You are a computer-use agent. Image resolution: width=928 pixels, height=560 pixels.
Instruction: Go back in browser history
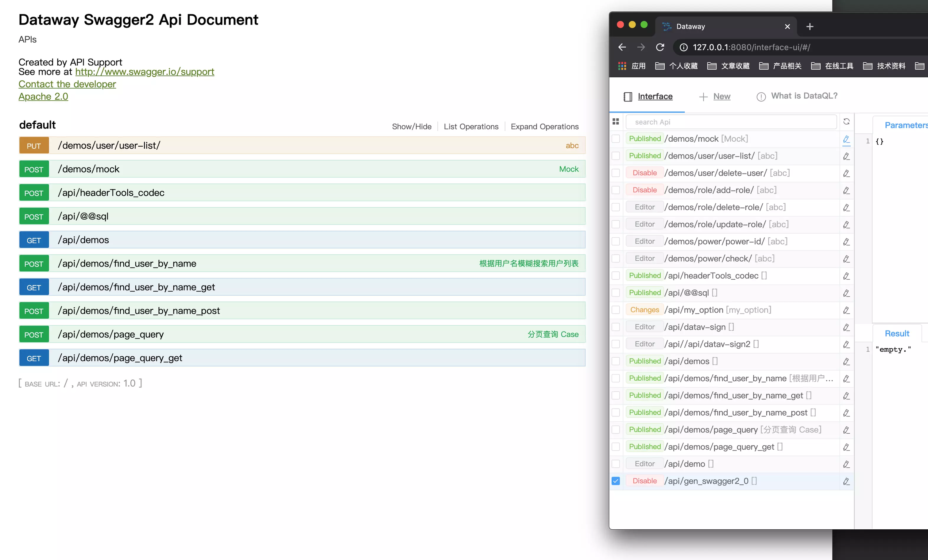click(x=622, y=47)
